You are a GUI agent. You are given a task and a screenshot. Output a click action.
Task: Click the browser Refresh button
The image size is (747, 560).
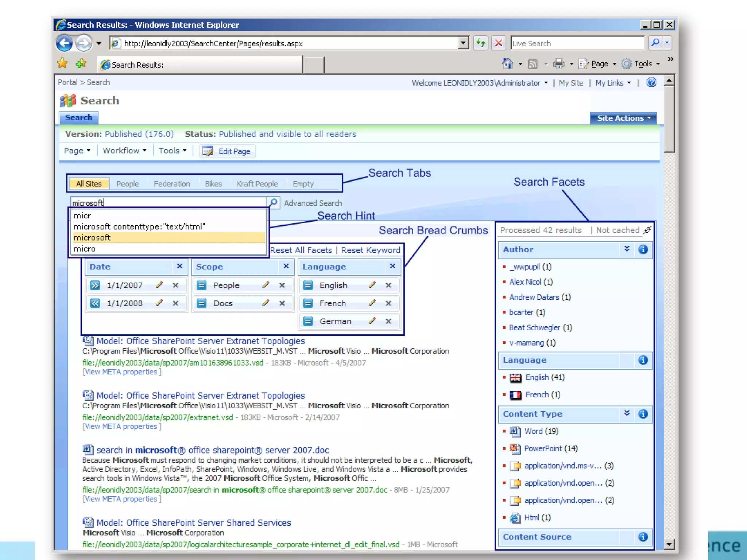(x=481, y=43)
